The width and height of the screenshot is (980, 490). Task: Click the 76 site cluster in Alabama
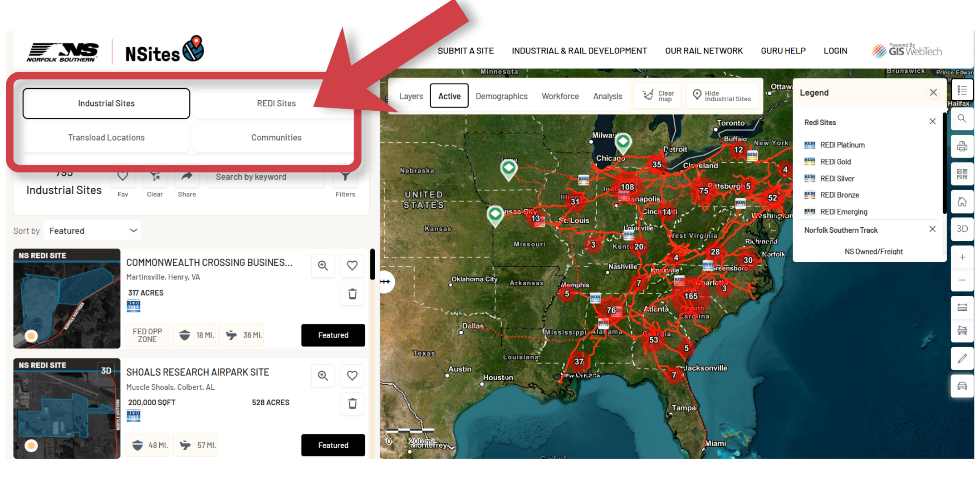coord(611,310)
